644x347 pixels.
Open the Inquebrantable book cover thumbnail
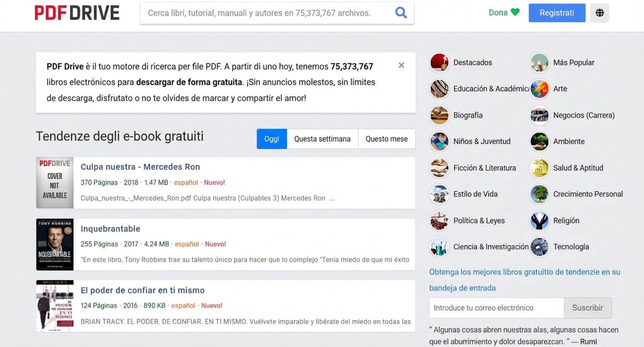[x=55, y=244]
